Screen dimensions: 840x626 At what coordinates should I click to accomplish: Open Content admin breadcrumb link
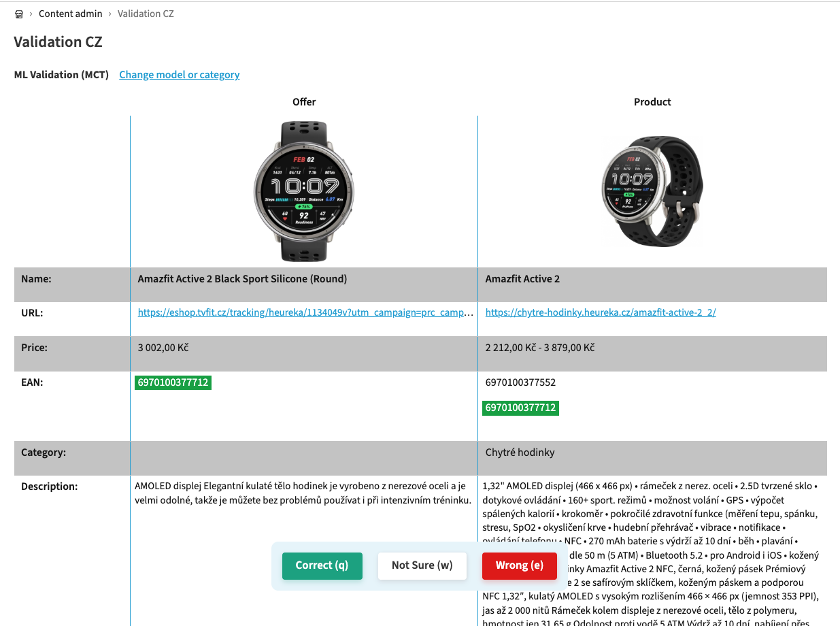click(71, 14)
